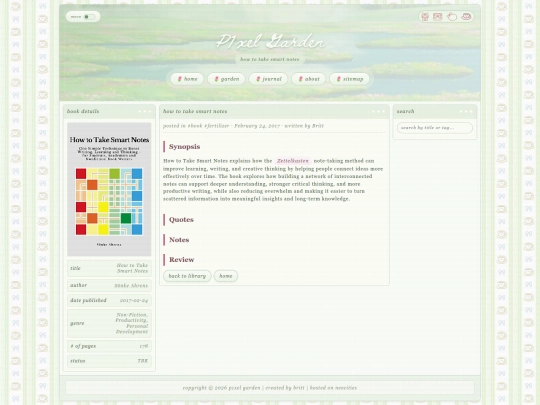Follow the #fertilizer tag link

pyautogui.click(x=217, y=126)
